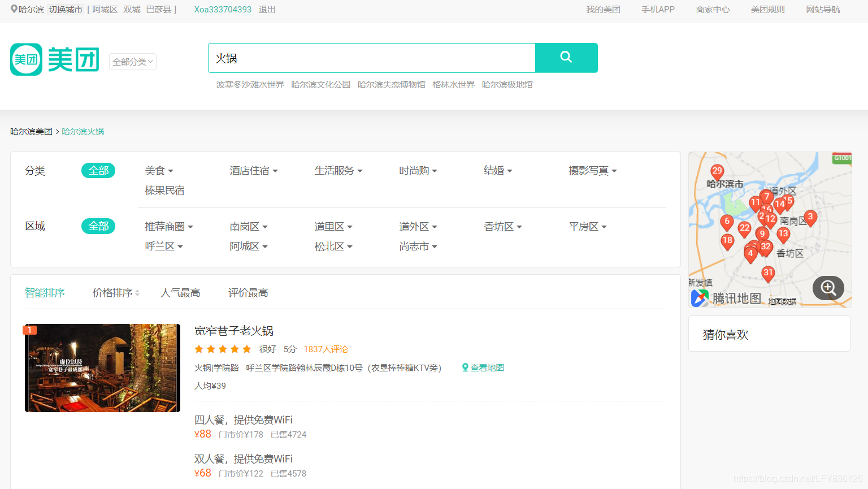Open the restaurant thumbnail image
Viewport: 868px width, 489px height.
click(x=102, y=368)
